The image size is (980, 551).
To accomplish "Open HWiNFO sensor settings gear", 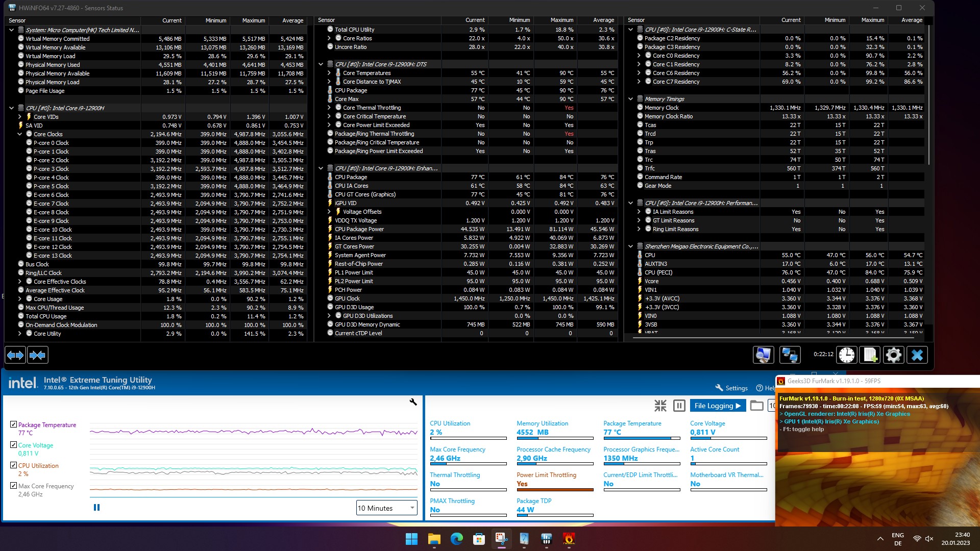I will coord(894,355).
